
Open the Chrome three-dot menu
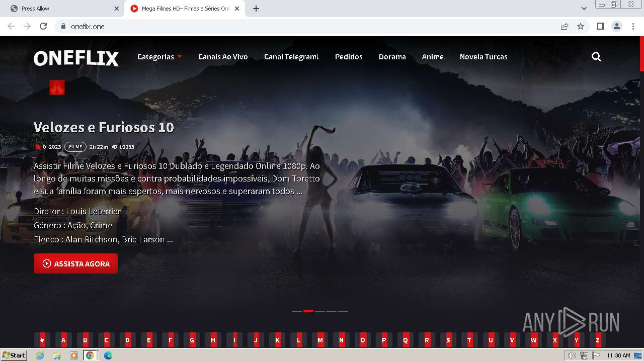click(x=633, y=26)
